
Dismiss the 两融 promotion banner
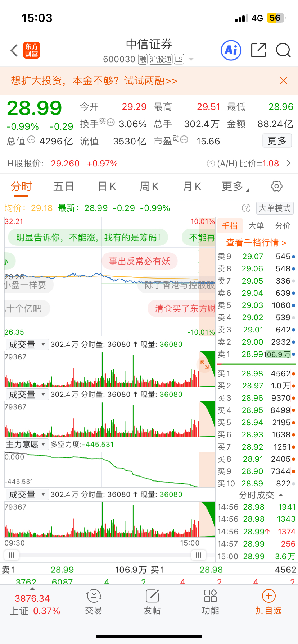(284, 80)
